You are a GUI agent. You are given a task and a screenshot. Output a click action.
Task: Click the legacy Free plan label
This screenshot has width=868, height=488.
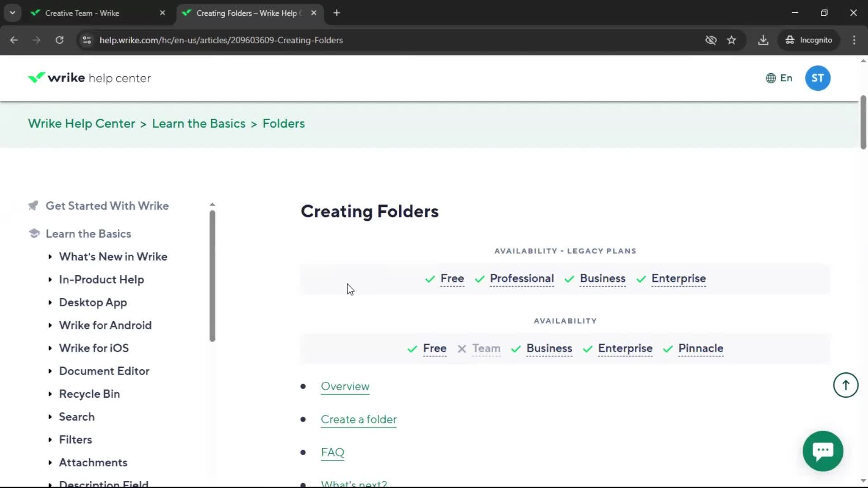[x=452, y=278]
